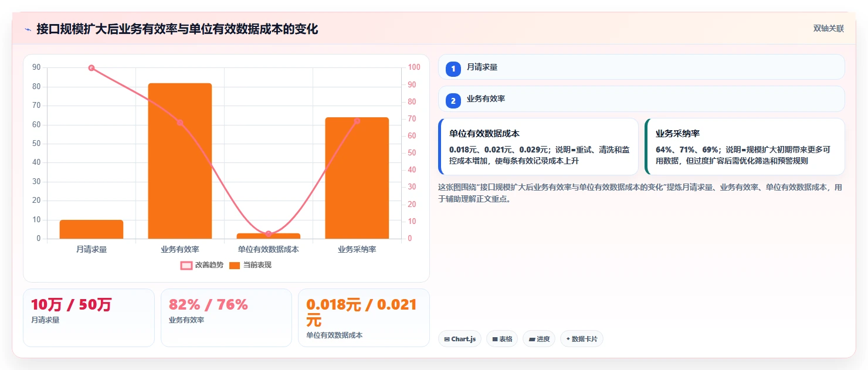Select the 业务采纳率 info card
868x370 pixels.
tap(745, 147)
